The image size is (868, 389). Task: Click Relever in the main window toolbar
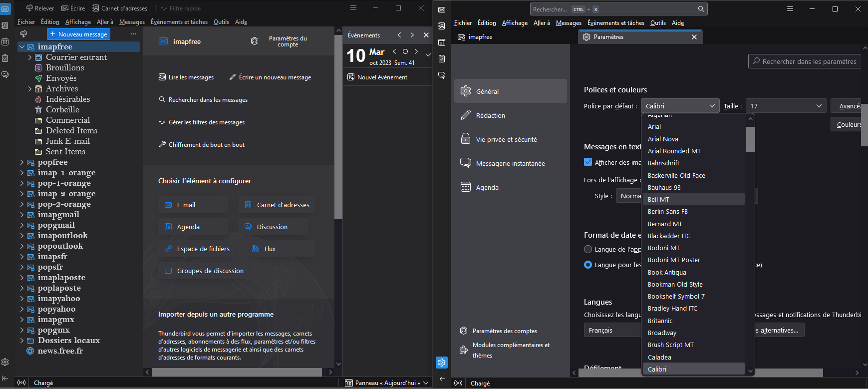[x=40, y=8]
